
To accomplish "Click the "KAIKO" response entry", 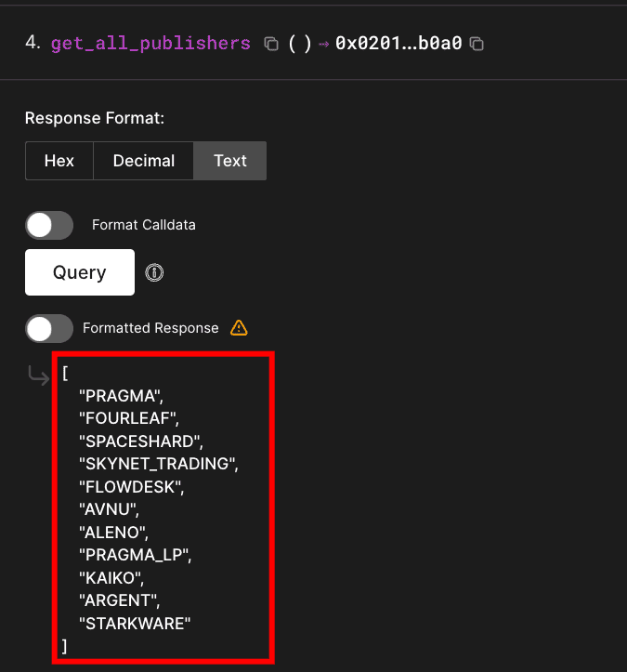I will click(111, 578).
